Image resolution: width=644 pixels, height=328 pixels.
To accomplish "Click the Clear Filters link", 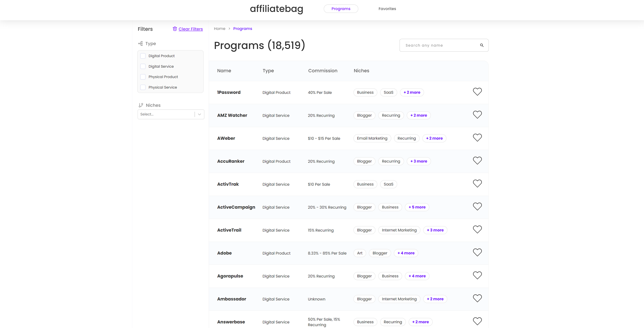I will [191, 29].
